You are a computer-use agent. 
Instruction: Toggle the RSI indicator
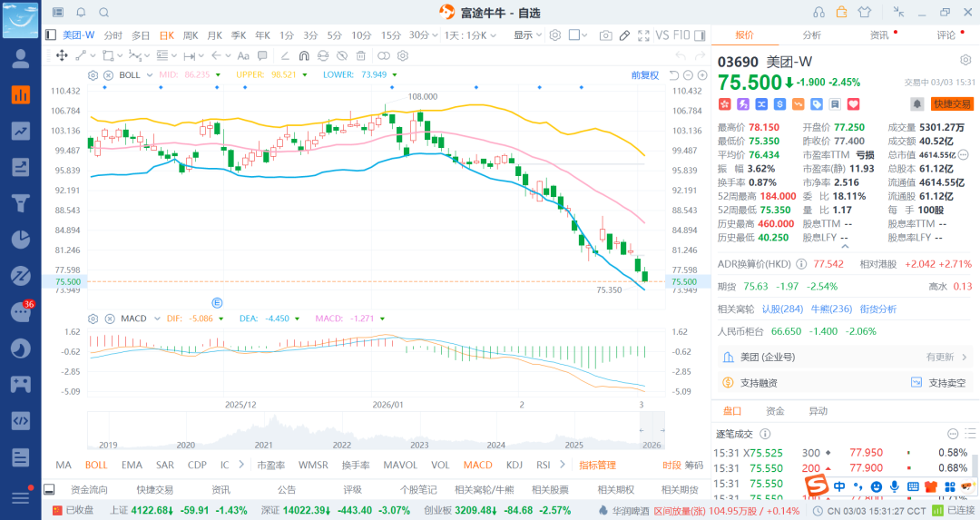point(544,465)
